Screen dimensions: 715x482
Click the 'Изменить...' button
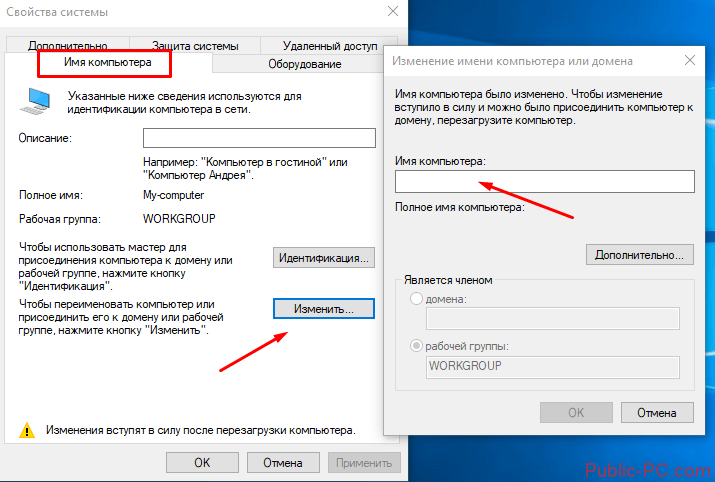(324, 309)
